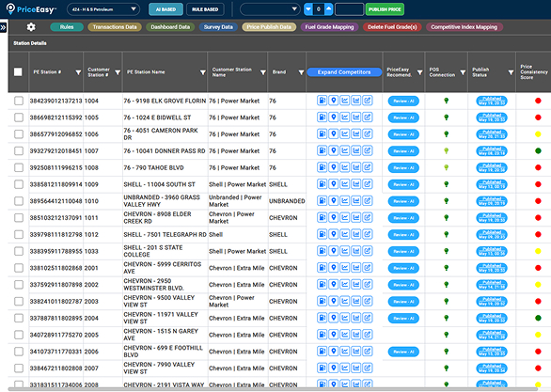
Task: Click edit icon for station 1008
Action: (x=368, y=167)
